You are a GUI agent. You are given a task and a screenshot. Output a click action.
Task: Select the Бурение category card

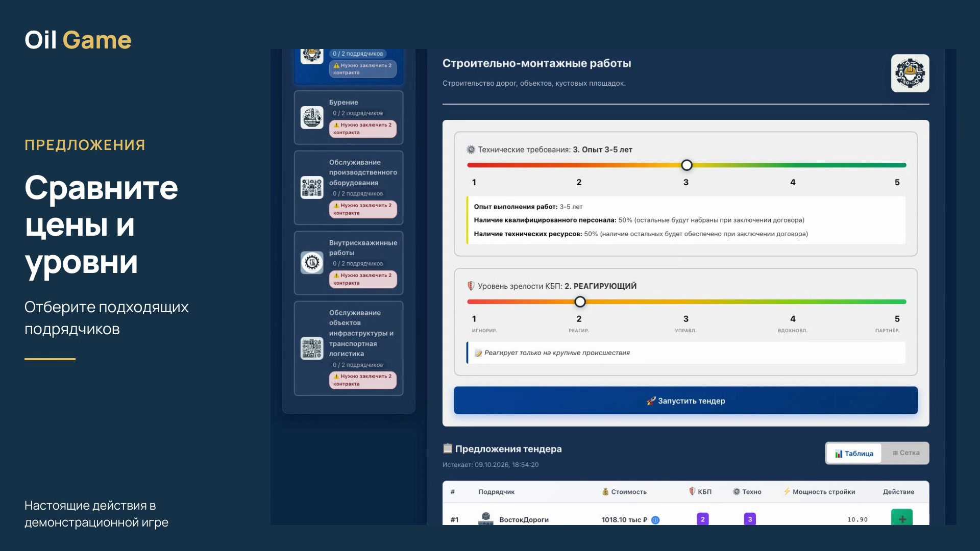[x=349, y=117]
